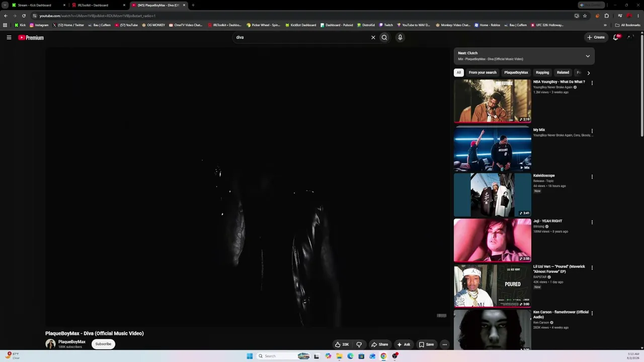Viewport: 644px width, 362px height.
Task: Save the video to a playlist
Action: point(426,344)
